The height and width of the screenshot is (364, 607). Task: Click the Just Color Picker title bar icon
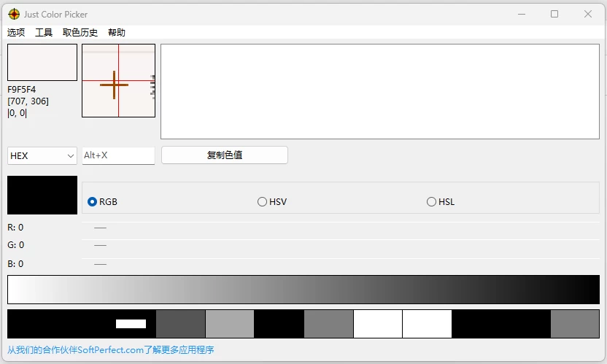[13, 14]
